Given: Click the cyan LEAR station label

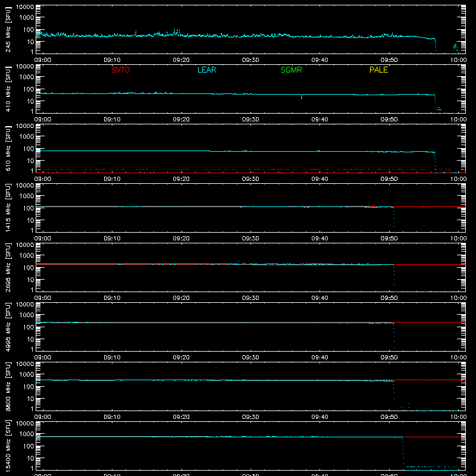Looking at the screenshot, I should coord(206,70).
